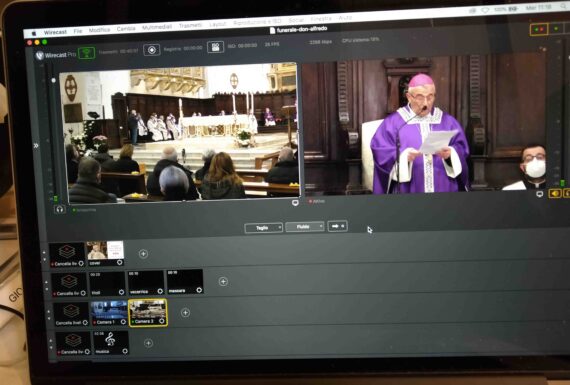Toggle settings gear on Camera 1 shot

[x=123, y=322]
